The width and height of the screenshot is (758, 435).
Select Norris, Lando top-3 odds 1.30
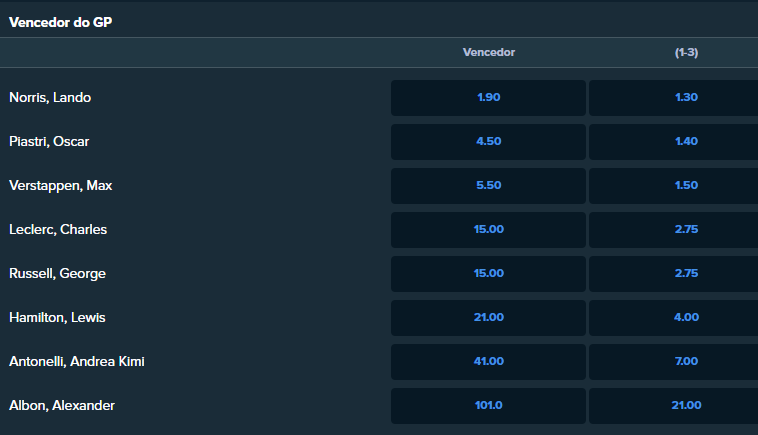(673, 98)
